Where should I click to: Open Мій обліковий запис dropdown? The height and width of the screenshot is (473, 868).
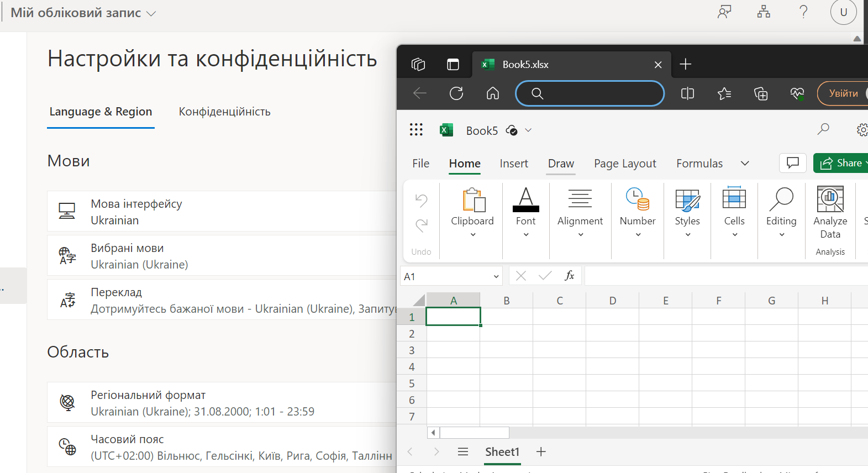83,13
